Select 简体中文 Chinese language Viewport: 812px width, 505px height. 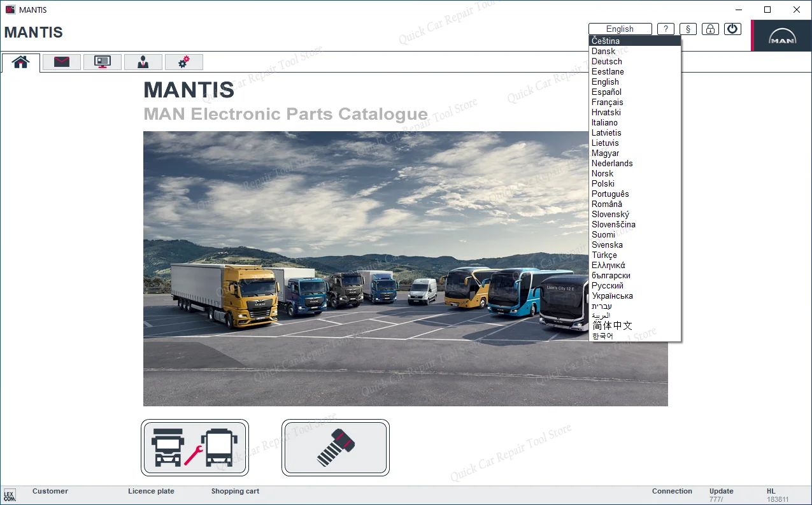(635, 325)
